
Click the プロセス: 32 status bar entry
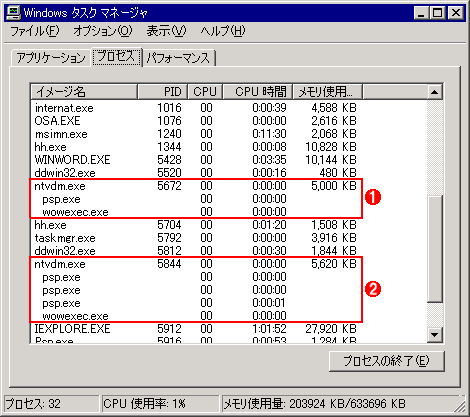pyautogui.click(x=51, y=404)
